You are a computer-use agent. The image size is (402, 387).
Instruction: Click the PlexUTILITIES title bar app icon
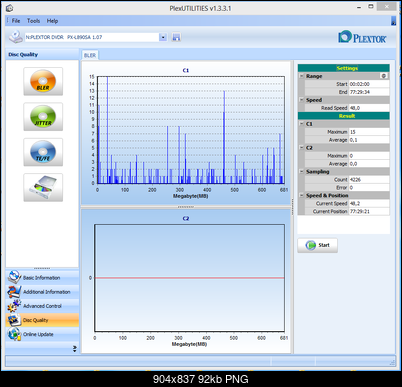click(10, 8)
